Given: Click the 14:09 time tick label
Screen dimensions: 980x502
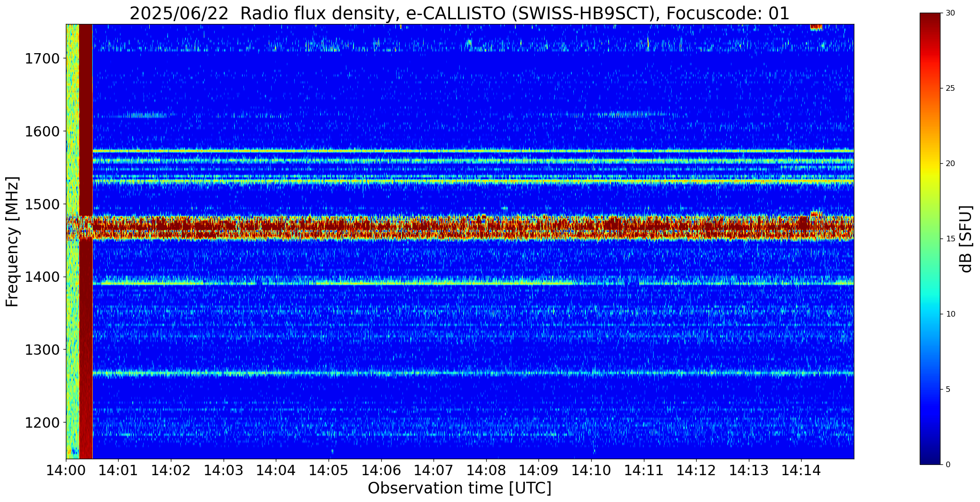Looking at the screenshot, I should point(538,470).
